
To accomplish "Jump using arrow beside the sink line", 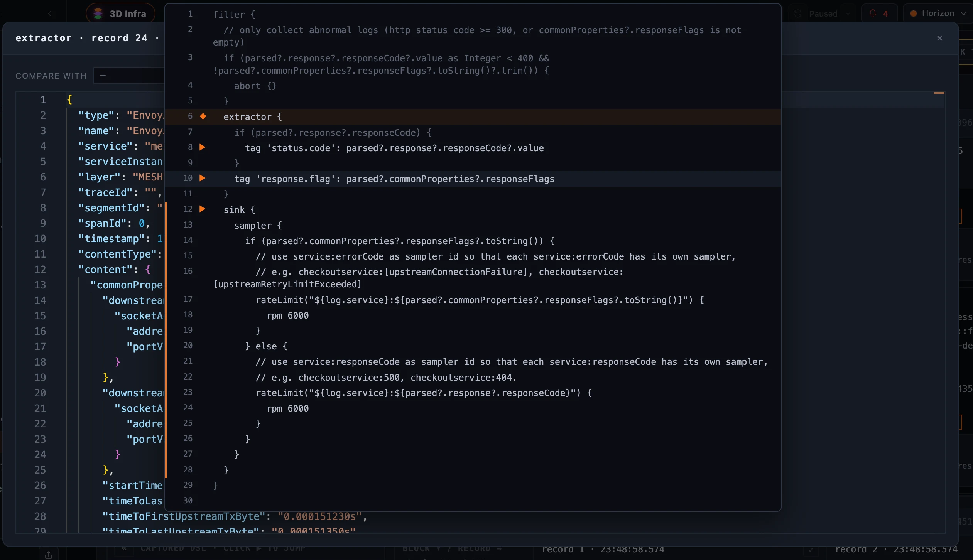I will pos(202,209).
